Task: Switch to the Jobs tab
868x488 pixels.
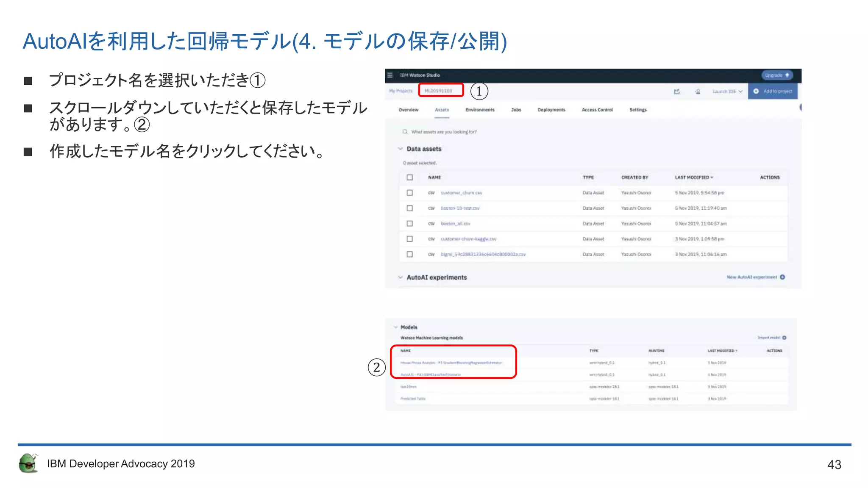Action: [x=516, y=110]
